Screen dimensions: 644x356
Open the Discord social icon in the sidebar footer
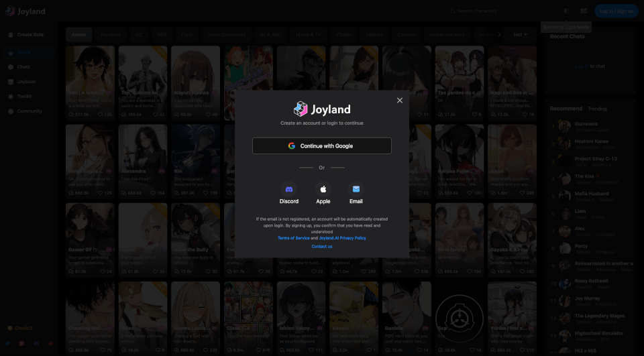tap(36, 343)
